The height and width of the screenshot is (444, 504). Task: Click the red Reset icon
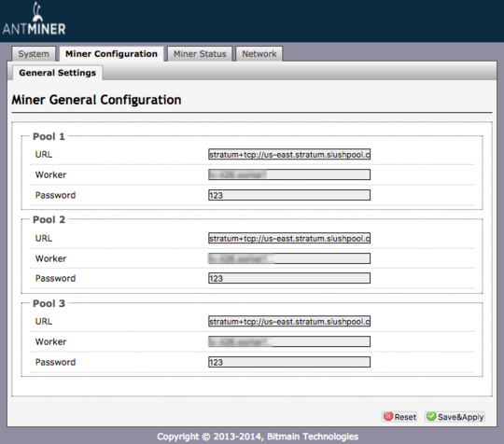[388, 416]
